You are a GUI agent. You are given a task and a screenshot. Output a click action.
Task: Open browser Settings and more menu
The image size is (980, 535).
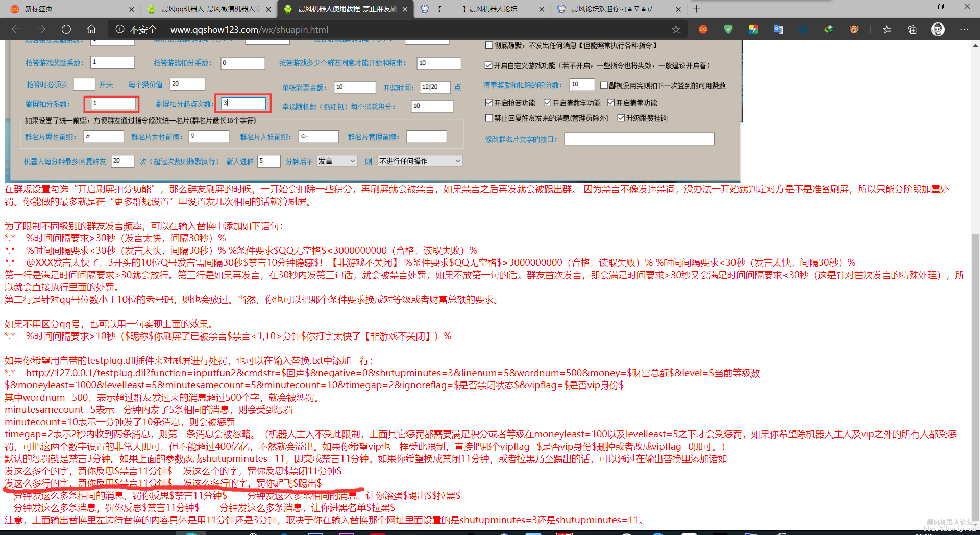point(964,29)
